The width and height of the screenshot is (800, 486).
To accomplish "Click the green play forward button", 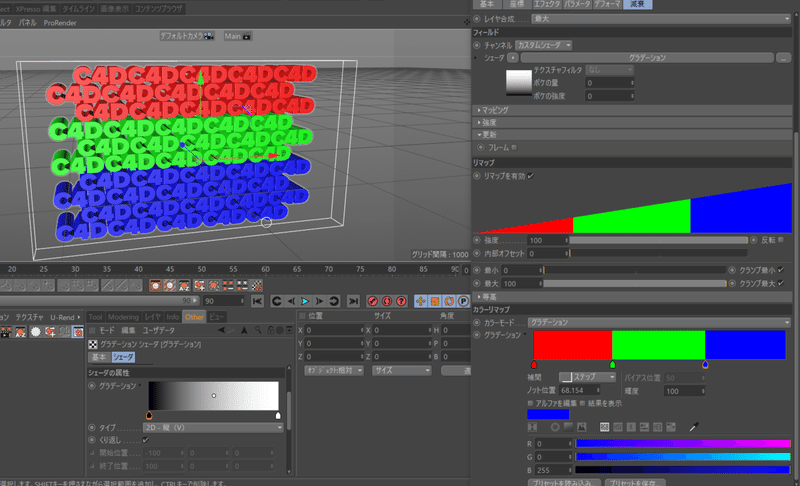I will (x=305, y=301).
